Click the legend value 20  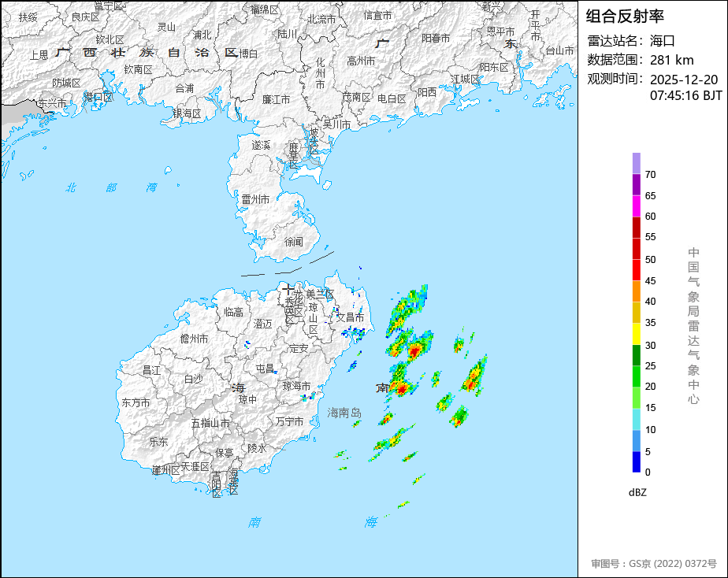pyautogui.click(x=651, y=387)
